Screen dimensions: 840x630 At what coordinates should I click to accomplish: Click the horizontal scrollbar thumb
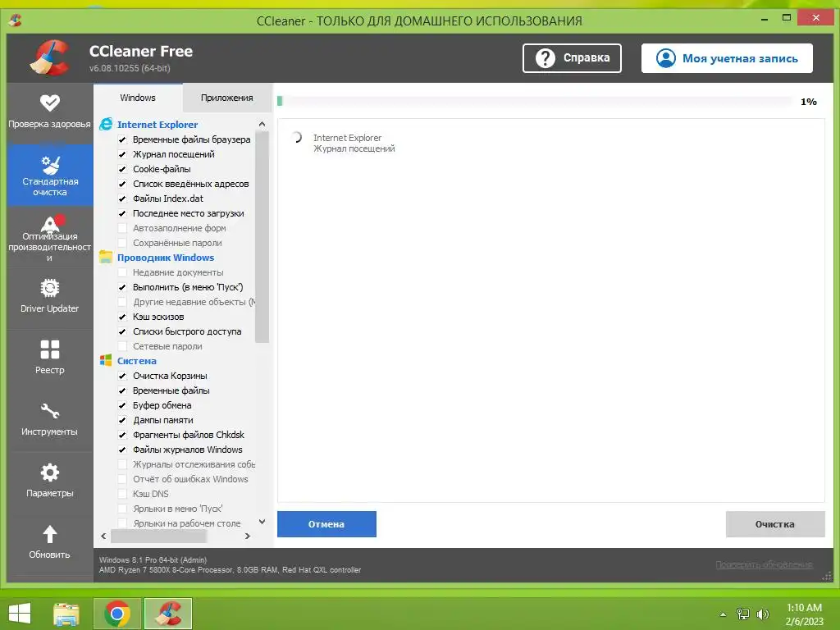[x=158, y=536]
